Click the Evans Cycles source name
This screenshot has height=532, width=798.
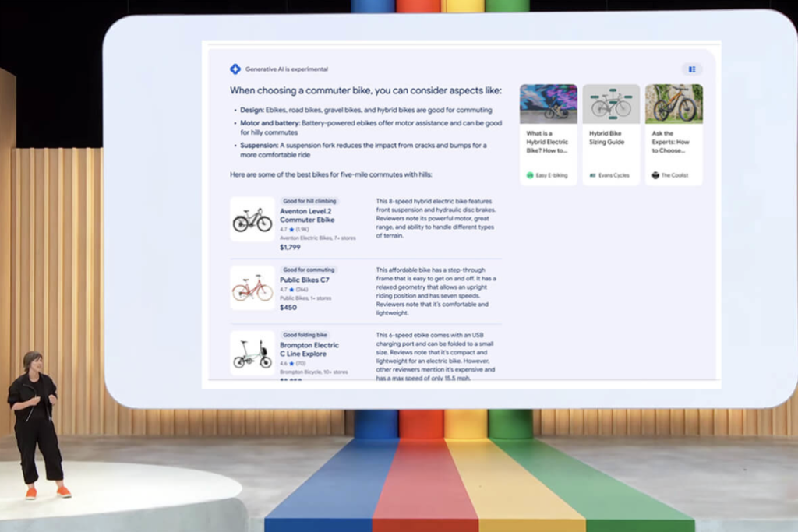[614, 175]
